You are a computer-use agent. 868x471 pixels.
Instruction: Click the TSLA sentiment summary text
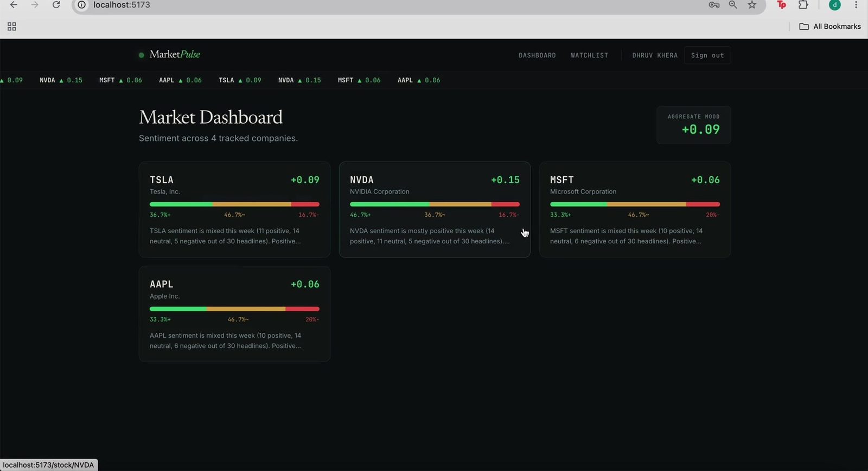[x=225, y=236]
